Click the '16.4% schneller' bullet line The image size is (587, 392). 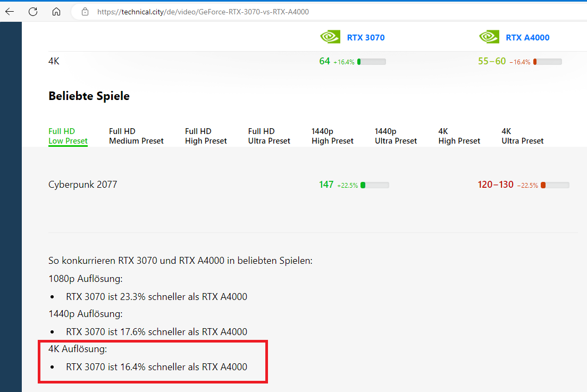(x=156, y=367)
